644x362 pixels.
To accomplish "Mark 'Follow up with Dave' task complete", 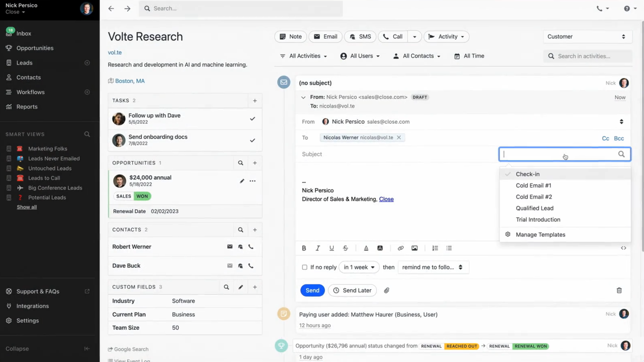I will [253, 118].
